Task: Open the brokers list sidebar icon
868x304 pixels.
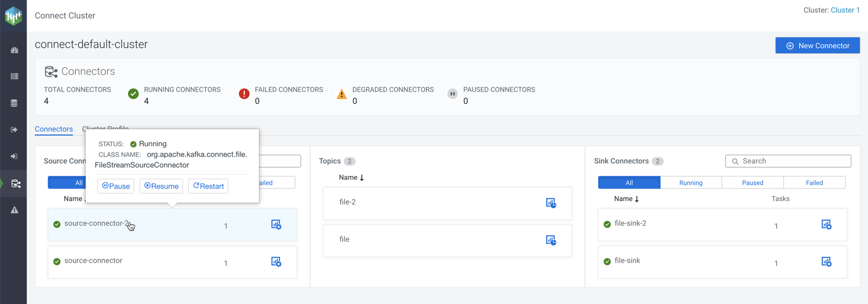Action: click(x=14, y=76)
